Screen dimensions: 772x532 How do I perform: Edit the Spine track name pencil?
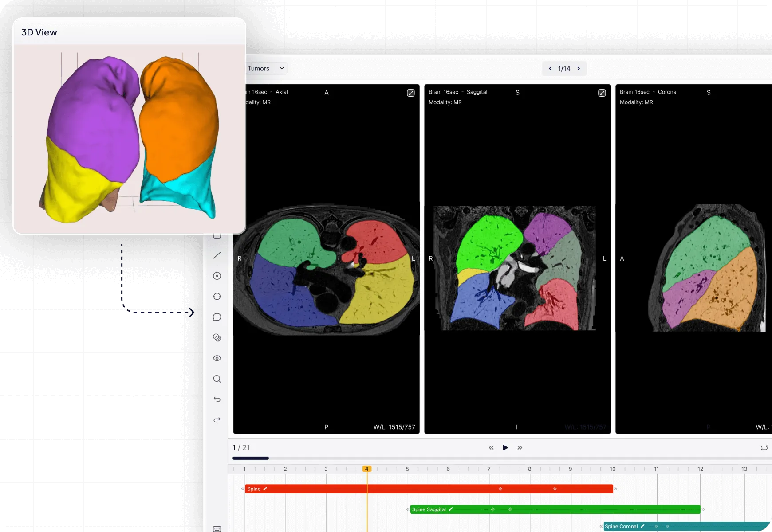pyautogui.click(x=265, y=489)
